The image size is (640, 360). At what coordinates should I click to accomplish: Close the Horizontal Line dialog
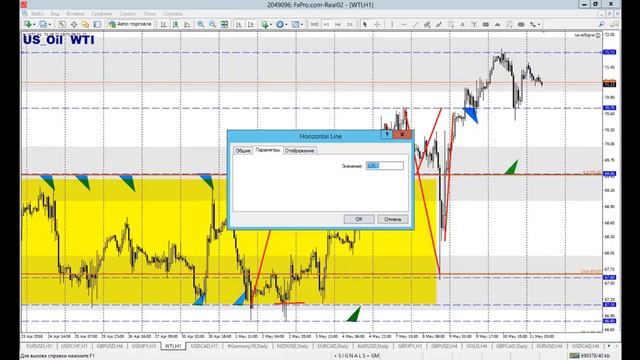(402, 134)
